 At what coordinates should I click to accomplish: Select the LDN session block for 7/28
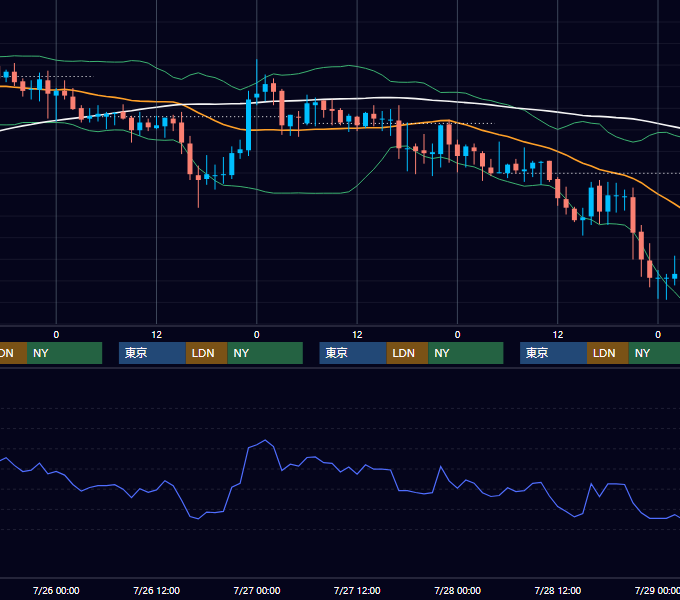click(608, 353)
